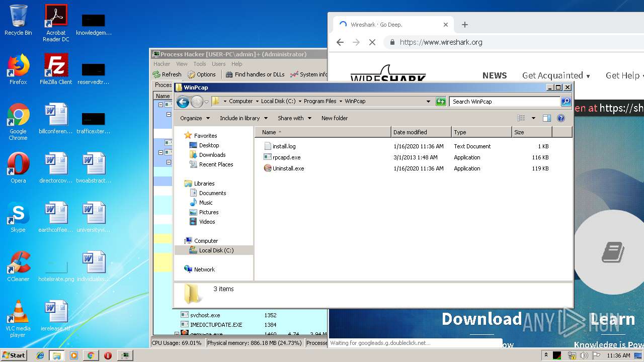Close the Wireshark Go Deep tab

tap(446, 25)
